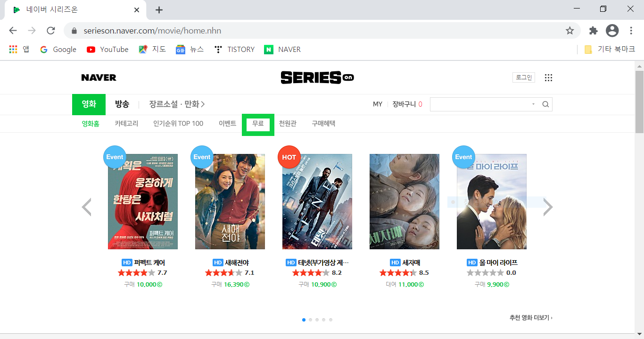
Task: Click the 세자매 title link
Action: click(x=411, y=263)
